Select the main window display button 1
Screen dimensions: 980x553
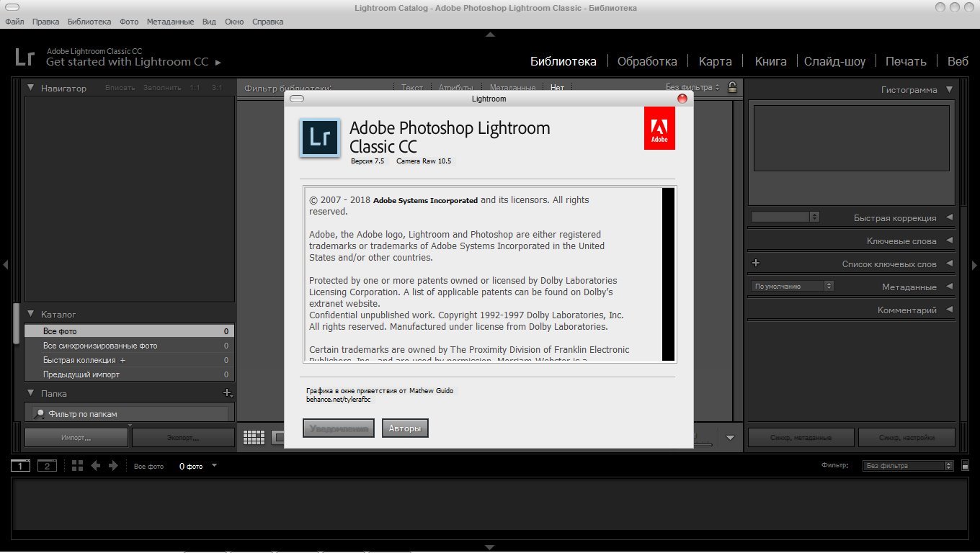(x=20, y=466)
